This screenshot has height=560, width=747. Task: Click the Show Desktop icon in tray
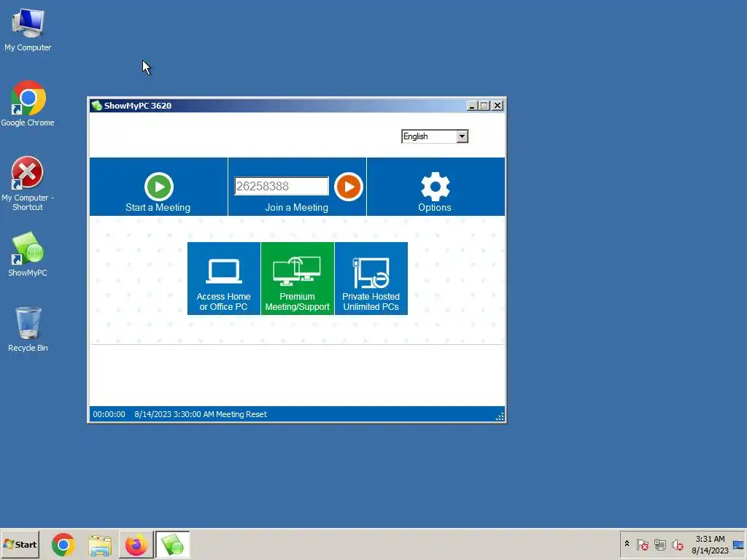(x=738, y=545)
